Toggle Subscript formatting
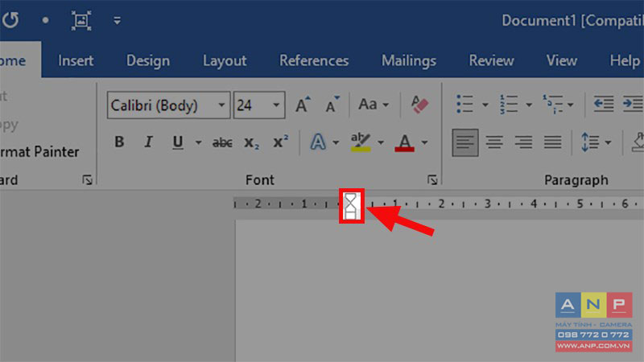The image size is (644, 362). 251,142
